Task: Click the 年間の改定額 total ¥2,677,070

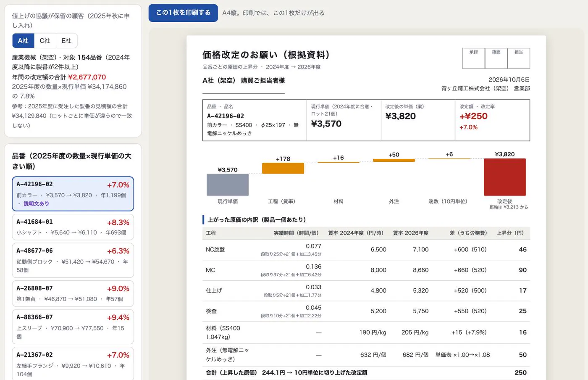Action: (x=87, y=77)
